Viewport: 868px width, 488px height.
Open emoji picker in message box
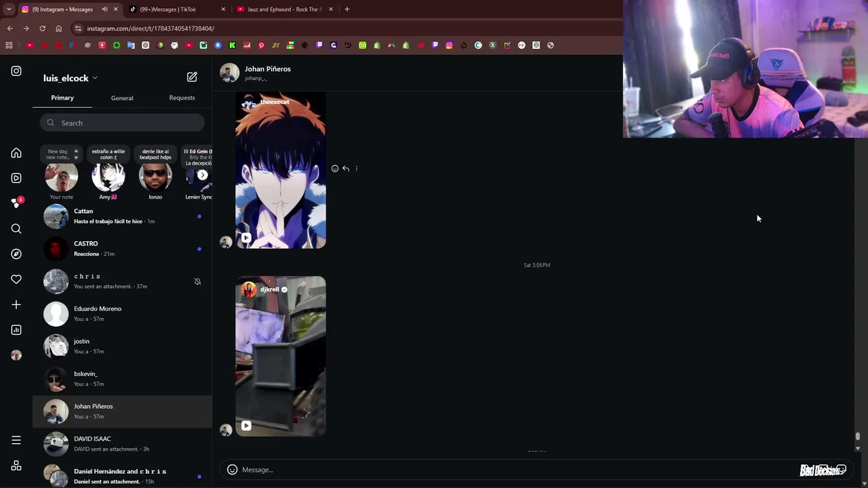232,470
